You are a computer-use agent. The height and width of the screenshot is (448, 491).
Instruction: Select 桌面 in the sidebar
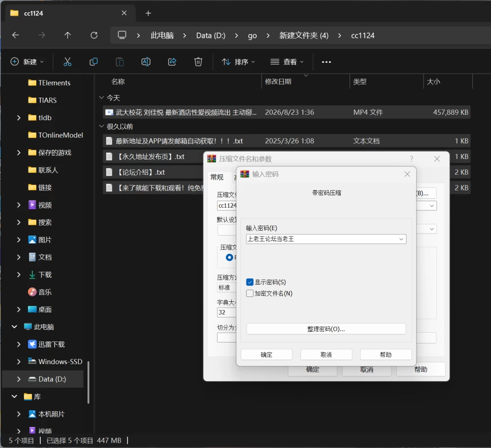tap(45, 310)
